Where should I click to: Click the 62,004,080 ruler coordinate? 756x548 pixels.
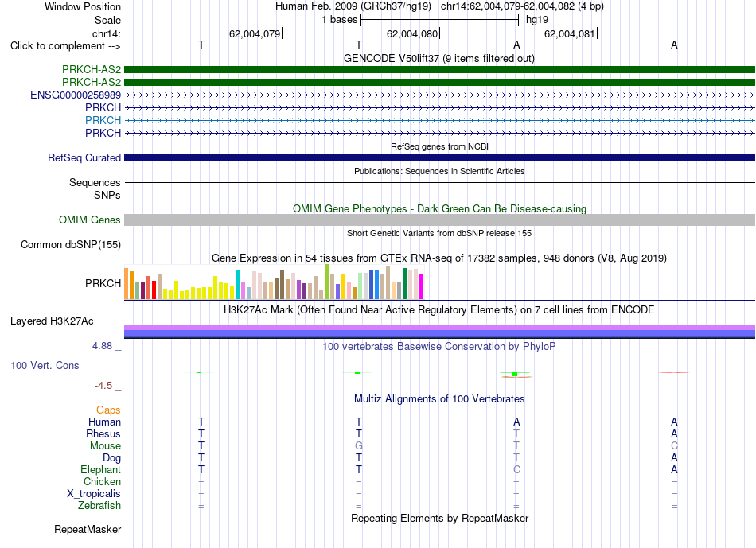click(412, 33)
